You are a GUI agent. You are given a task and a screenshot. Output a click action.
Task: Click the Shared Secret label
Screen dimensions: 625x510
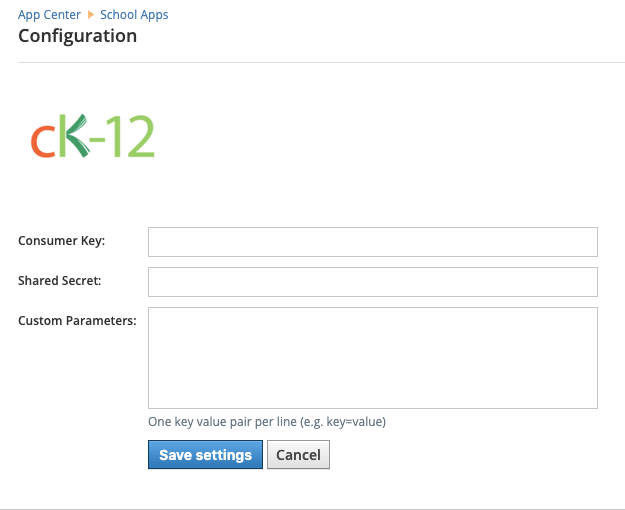(59, 281)
